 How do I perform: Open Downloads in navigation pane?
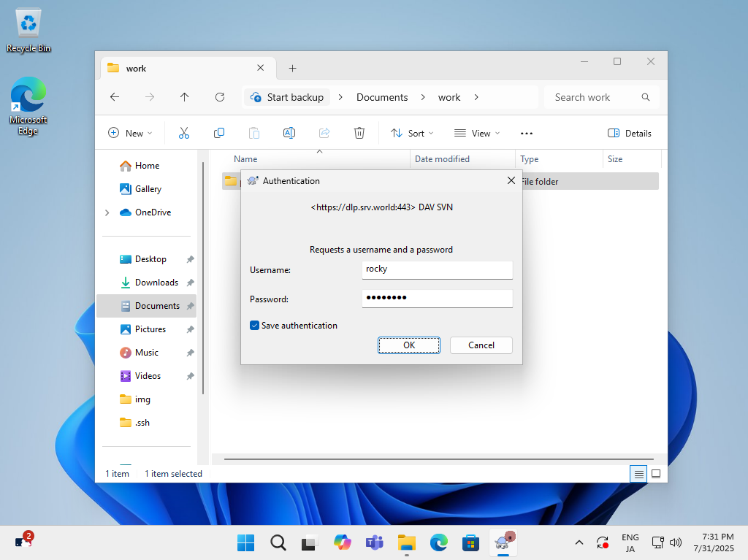[x=146, y=283]
